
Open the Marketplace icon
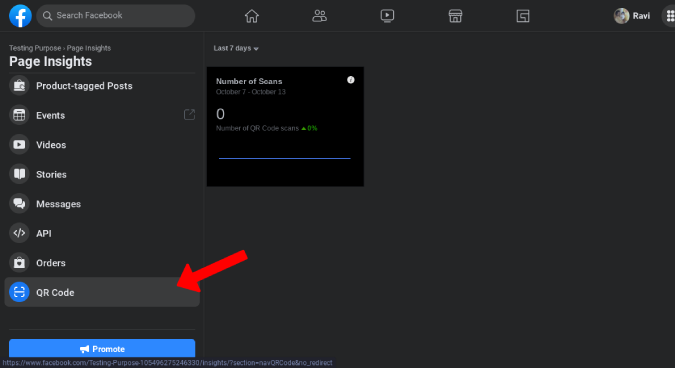[x=455, y=16]
